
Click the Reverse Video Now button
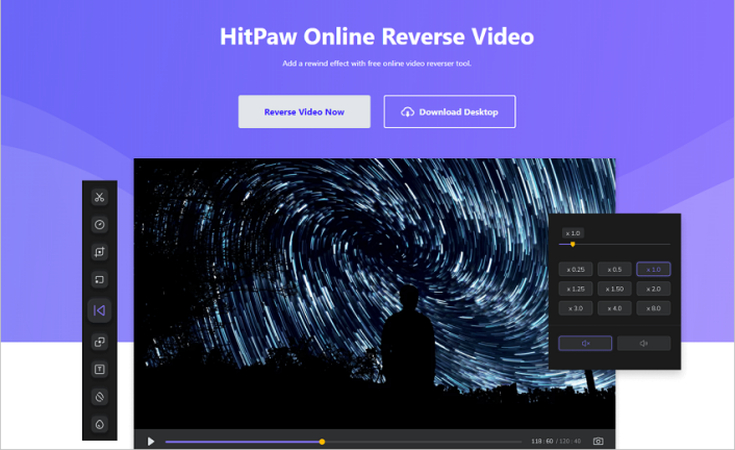[304, 112]
